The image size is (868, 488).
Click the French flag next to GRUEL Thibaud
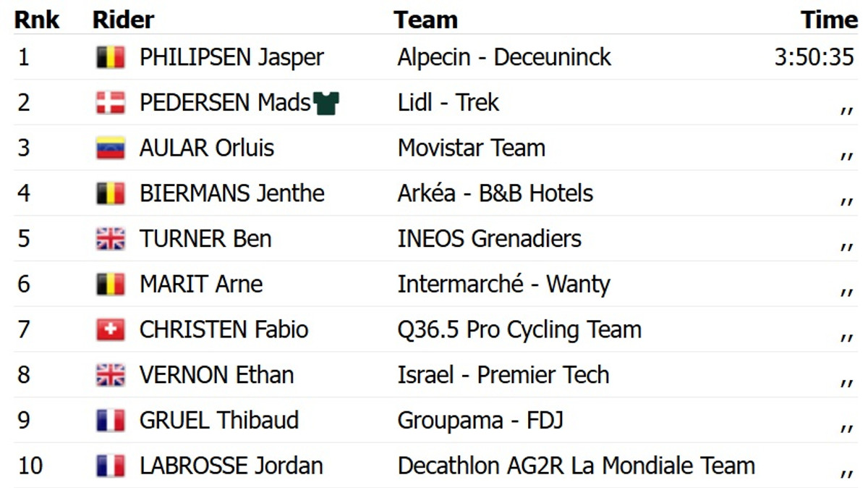(111, 421)
